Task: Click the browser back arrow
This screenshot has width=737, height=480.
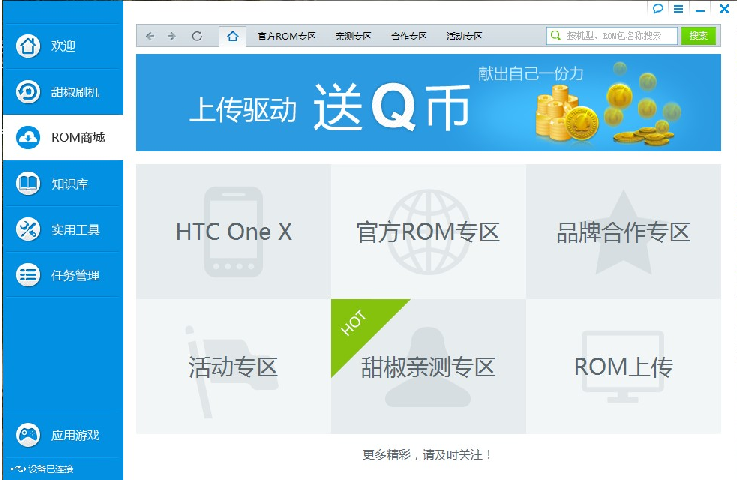Action: point(150,36)
